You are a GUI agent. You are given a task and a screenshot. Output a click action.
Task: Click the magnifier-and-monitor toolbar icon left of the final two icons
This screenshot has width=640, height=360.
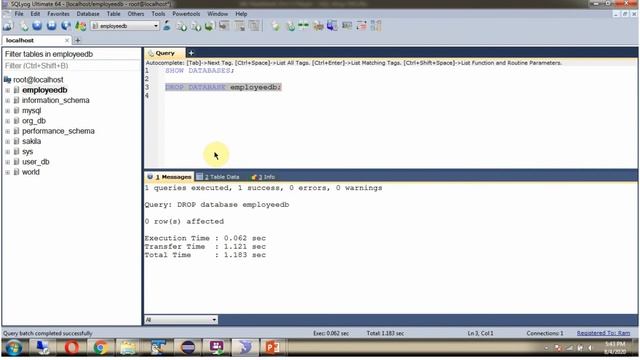pyautogui.click(x=347, y=26)
